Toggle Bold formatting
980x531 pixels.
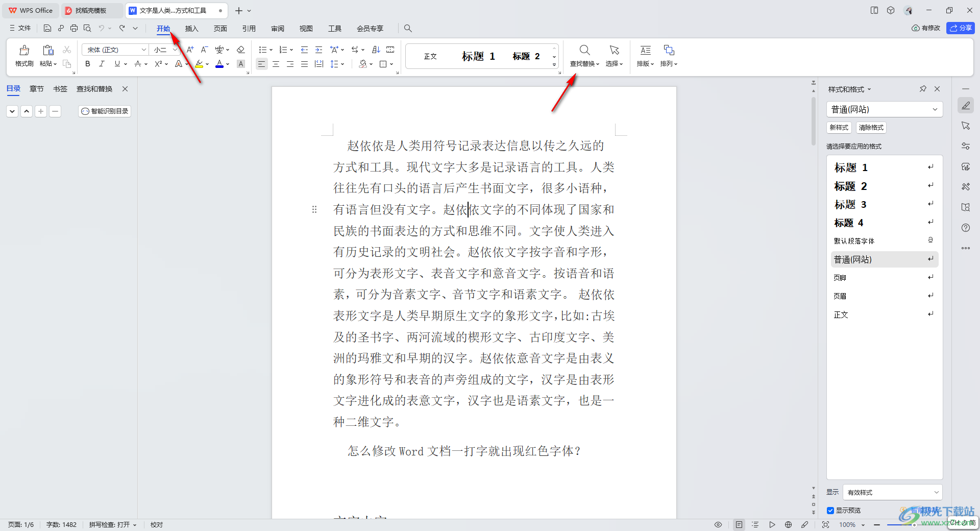tap(88, 64)
